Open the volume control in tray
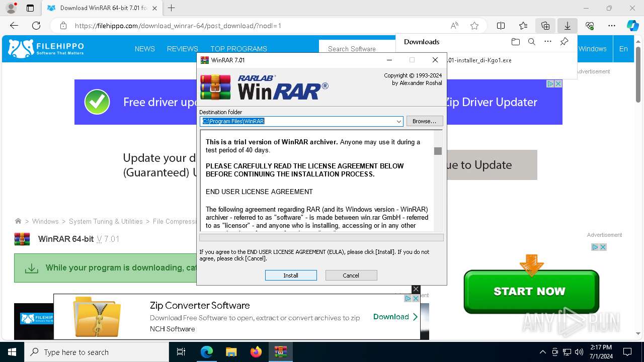 pos(579,352)
